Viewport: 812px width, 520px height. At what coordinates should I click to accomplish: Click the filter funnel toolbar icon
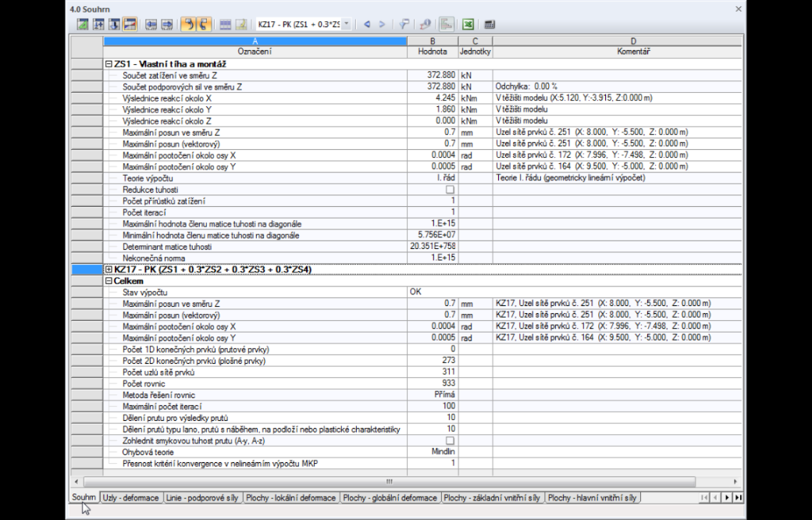pos(404,24)
